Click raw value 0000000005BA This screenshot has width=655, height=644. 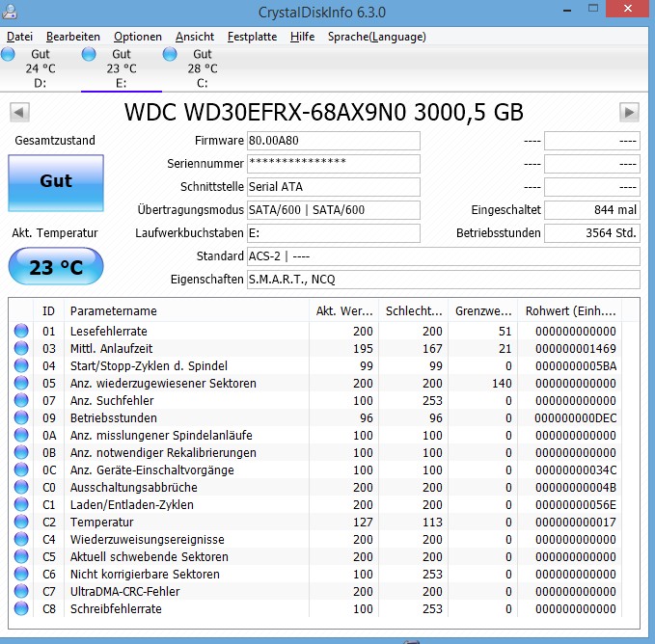[x=576, y=366]
